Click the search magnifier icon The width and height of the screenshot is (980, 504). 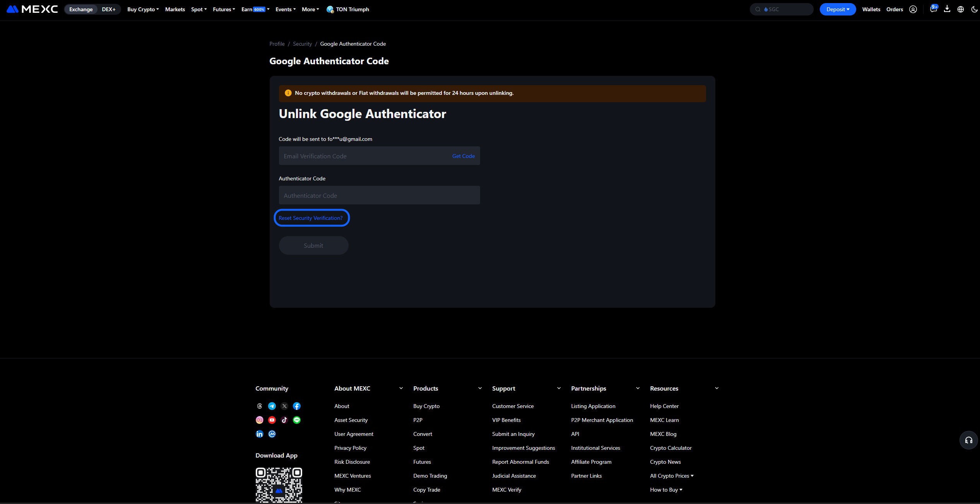(x=758, y=9)
